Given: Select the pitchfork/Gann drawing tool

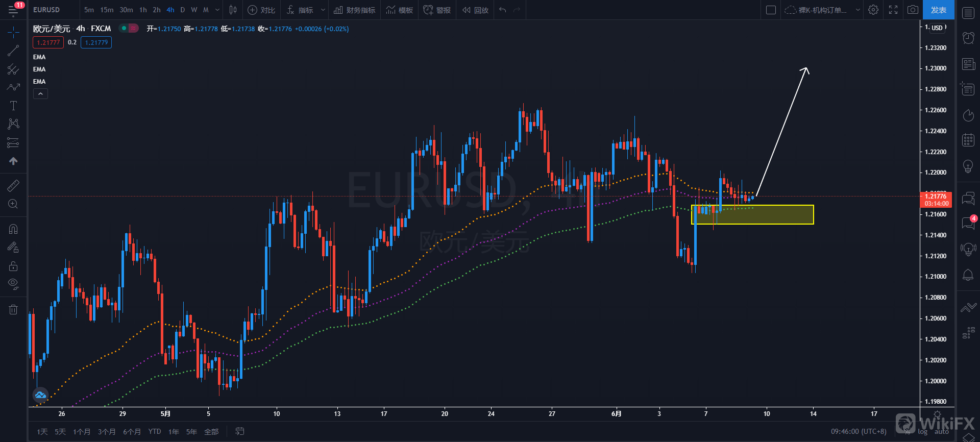Looking at the screenshot, I should (x=13, y=69).
